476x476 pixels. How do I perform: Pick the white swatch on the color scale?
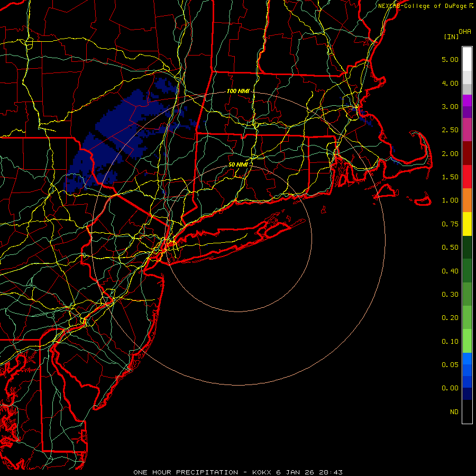pyautogui.click(x=467, y=59)
